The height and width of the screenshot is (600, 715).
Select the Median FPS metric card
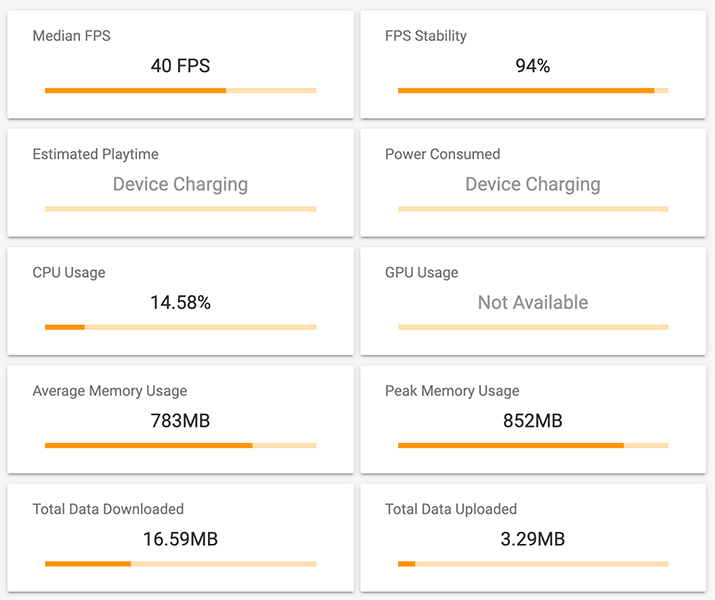181,65
